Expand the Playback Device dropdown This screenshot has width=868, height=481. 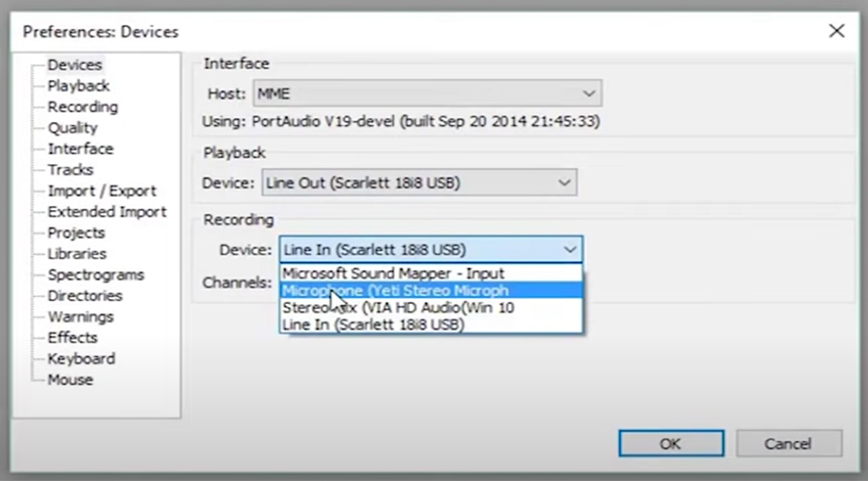tap(419, 182)
